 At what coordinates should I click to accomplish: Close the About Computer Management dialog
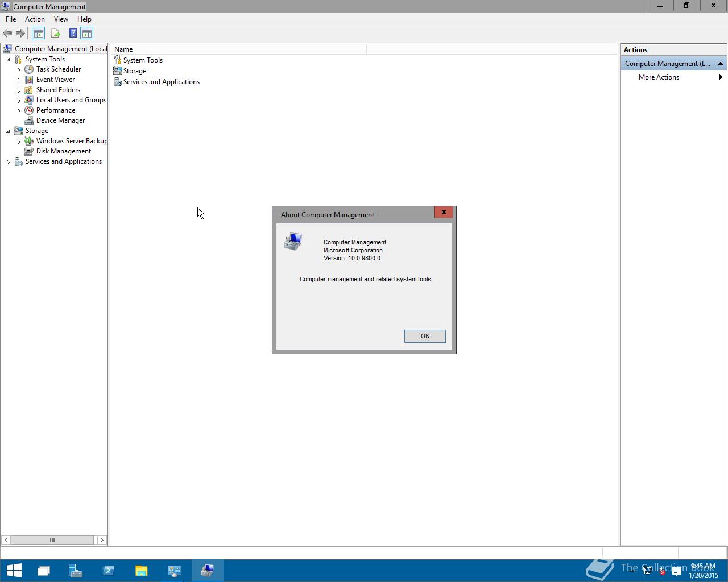[444, 212]
